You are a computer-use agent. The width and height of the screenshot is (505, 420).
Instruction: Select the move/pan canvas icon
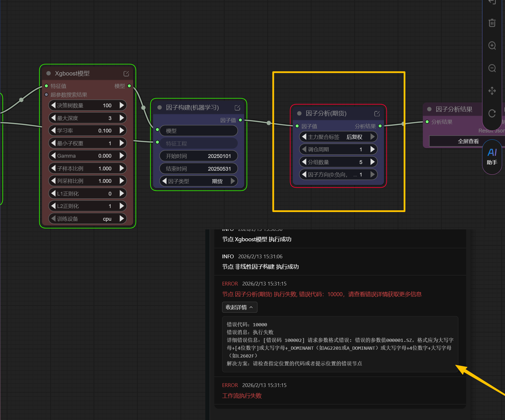tap(492, 91)
